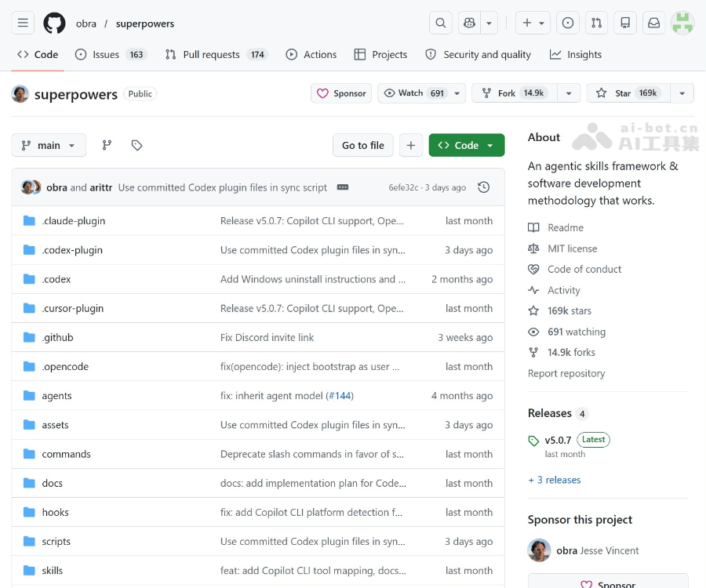Go to GitHub homepage via Octocat logo
Image resolution: width=706 pixels, height=588 pixels.
[x=54, y=23]
